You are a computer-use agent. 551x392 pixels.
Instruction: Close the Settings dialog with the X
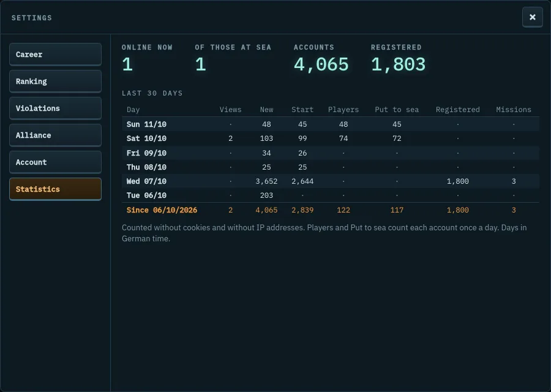pos(533,17)
